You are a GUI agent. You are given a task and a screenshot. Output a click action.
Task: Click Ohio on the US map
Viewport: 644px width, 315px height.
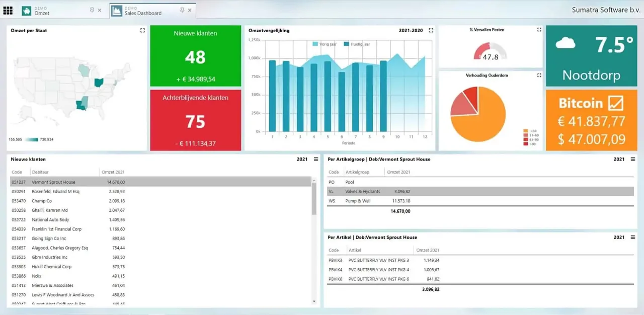coord(99,82)
